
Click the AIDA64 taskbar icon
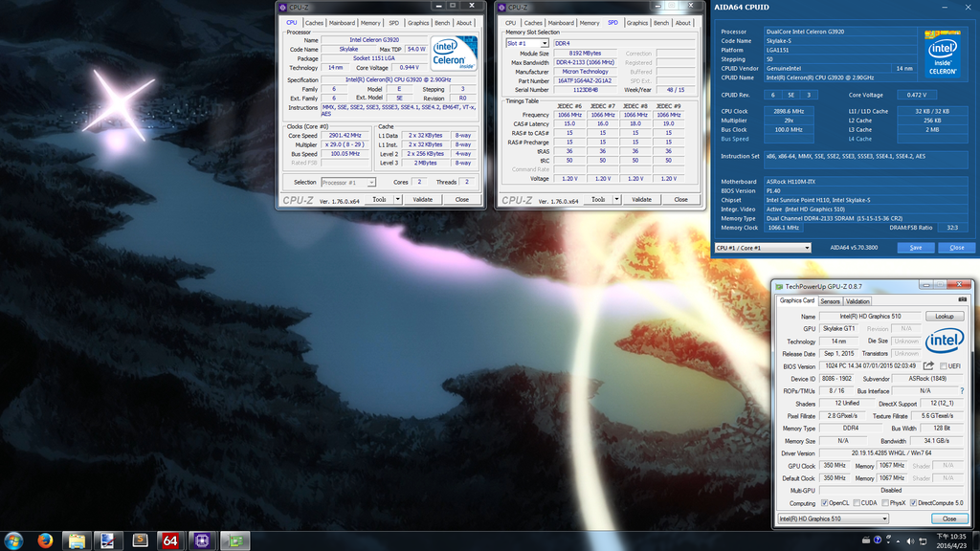point(170,540)
